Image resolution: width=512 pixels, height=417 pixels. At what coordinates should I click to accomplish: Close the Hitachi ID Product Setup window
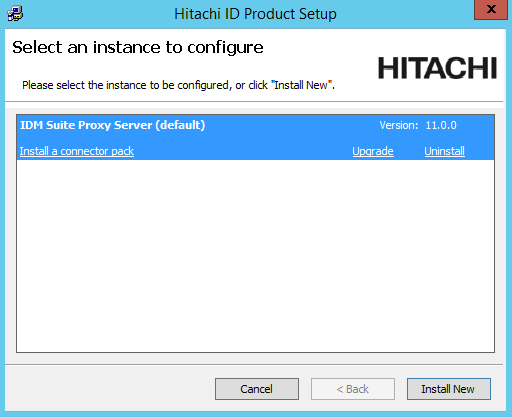(491, 10)
